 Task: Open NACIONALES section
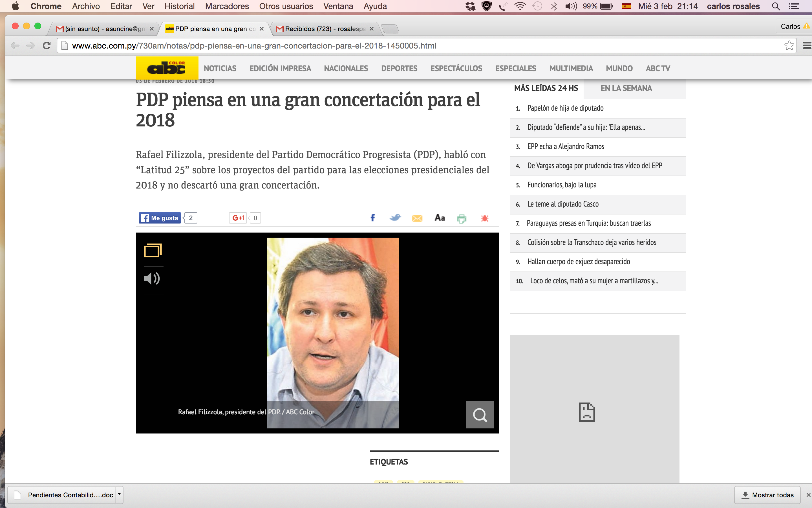click(346, 68)
